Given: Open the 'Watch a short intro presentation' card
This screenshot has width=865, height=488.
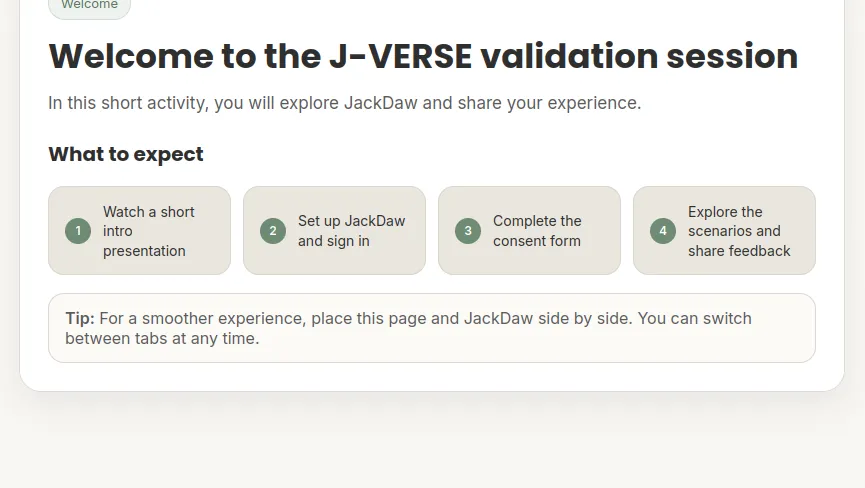Looking at the screenshot, I should (x=140, y=230).
